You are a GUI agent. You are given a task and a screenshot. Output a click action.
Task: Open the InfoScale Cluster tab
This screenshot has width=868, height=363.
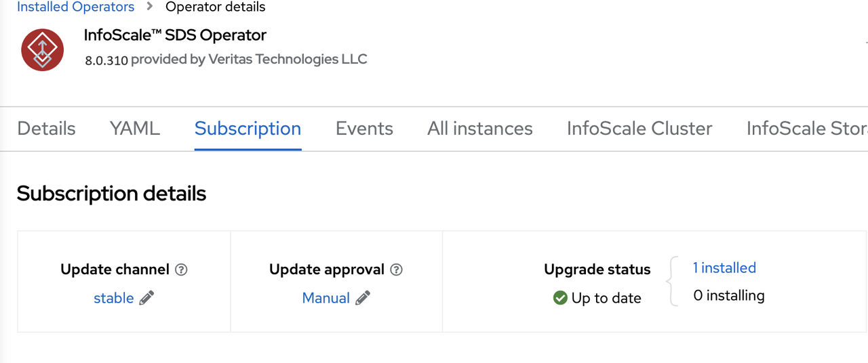639,128
